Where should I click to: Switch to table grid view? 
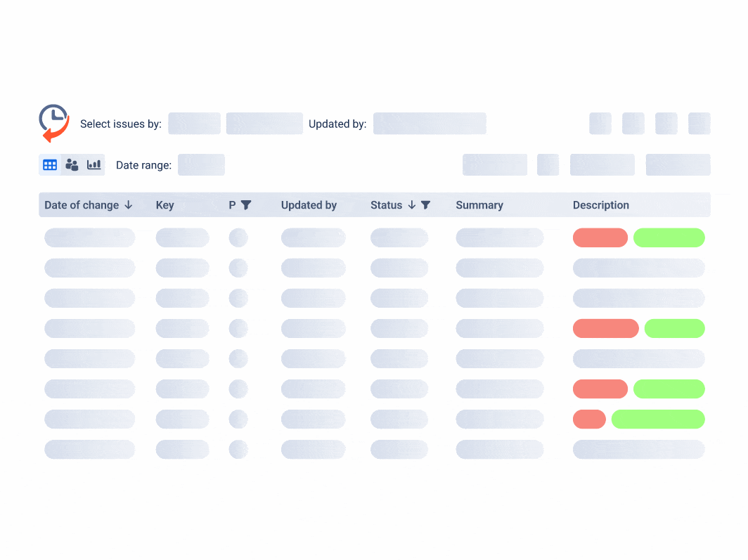(x=50, y=165)
